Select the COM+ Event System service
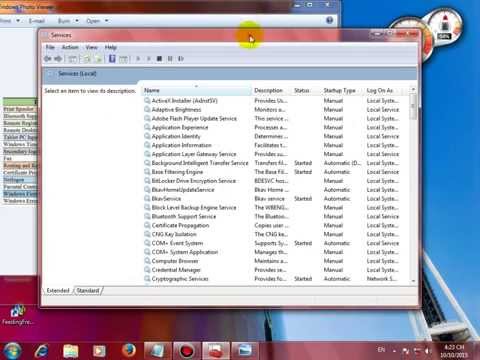The width and height of the screenshot is (480, 360). 272,243
